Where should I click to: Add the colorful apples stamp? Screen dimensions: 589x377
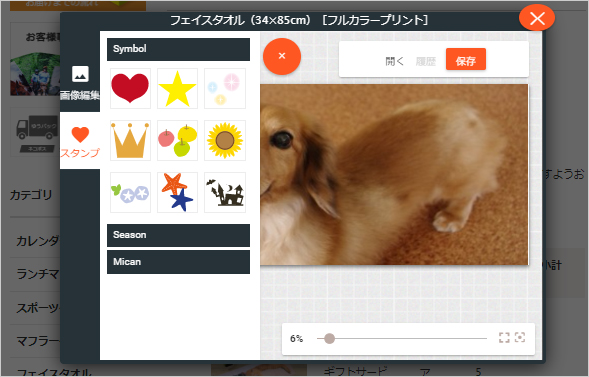coord(177,140)
